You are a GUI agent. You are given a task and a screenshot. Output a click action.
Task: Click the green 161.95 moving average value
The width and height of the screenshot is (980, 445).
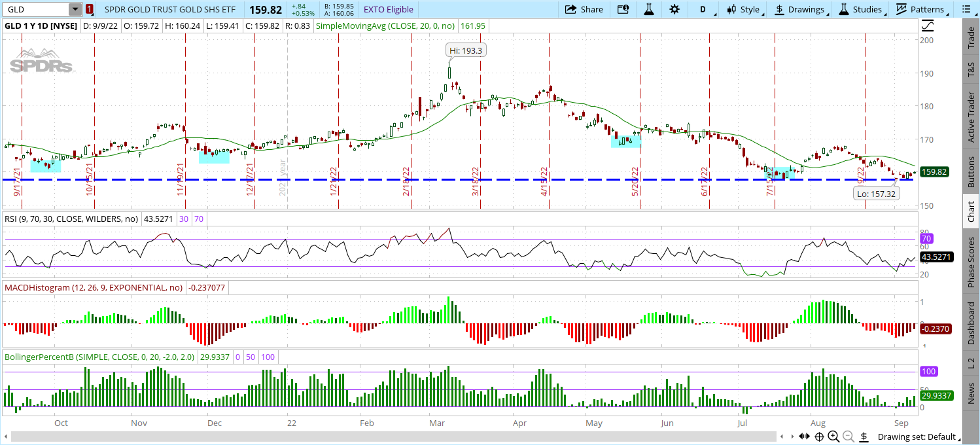point(473,26)
